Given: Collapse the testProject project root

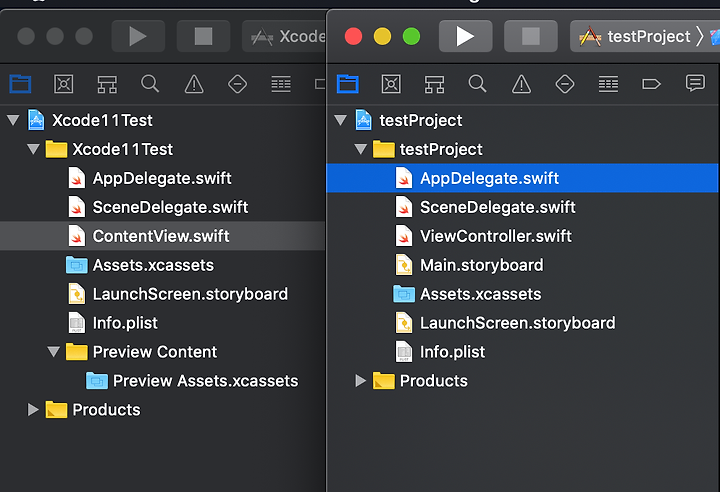Looking at the screenshot, I should click(341, 120).
